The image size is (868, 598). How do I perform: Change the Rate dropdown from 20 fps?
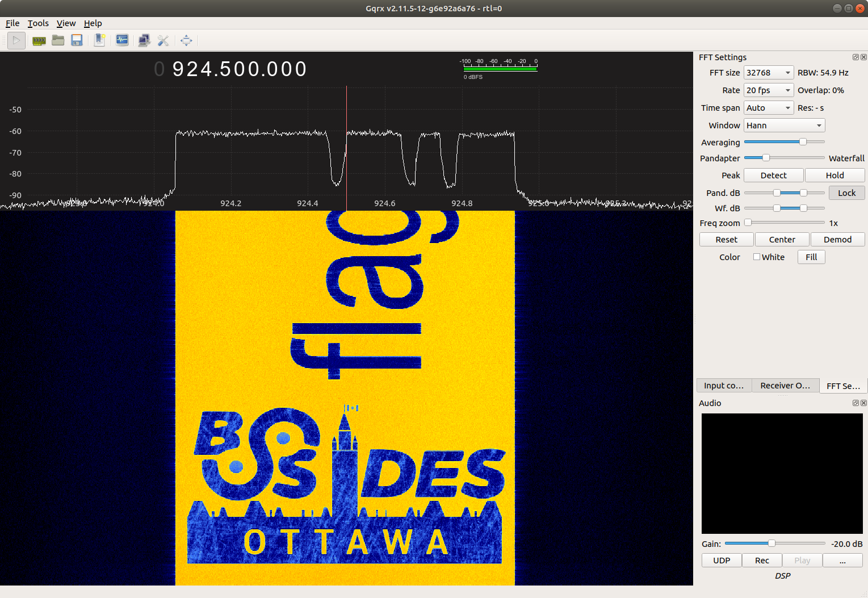768,90
